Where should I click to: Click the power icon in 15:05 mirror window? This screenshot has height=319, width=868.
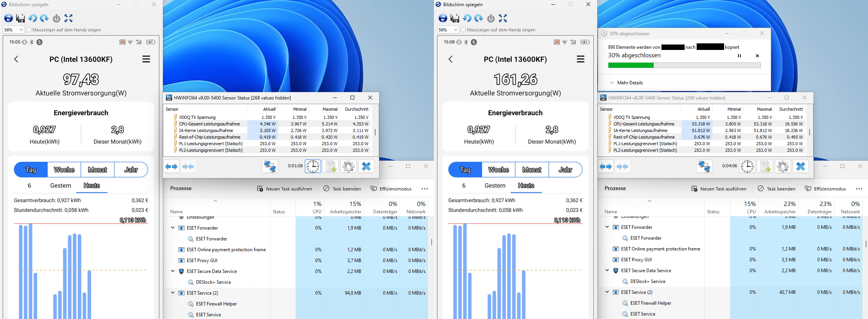56,18
